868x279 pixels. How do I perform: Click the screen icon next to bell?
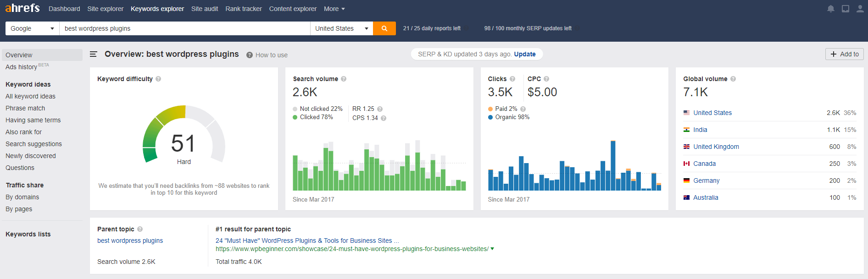pos(845,9)
